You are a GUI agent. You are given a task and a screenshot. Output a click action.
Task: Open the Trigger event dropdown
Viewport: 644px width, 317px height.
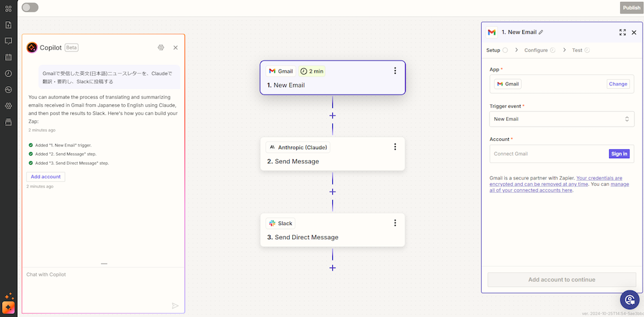tap(562, 119)
